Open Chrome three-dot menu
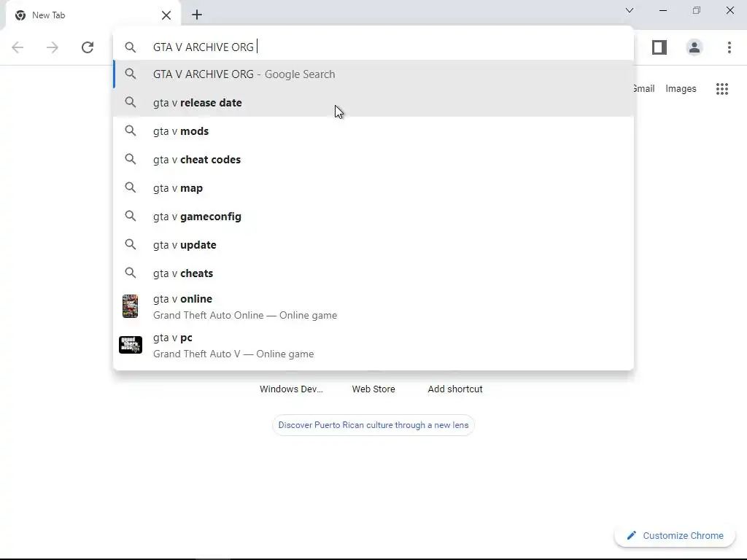747x560 pixels. point(729,47)
